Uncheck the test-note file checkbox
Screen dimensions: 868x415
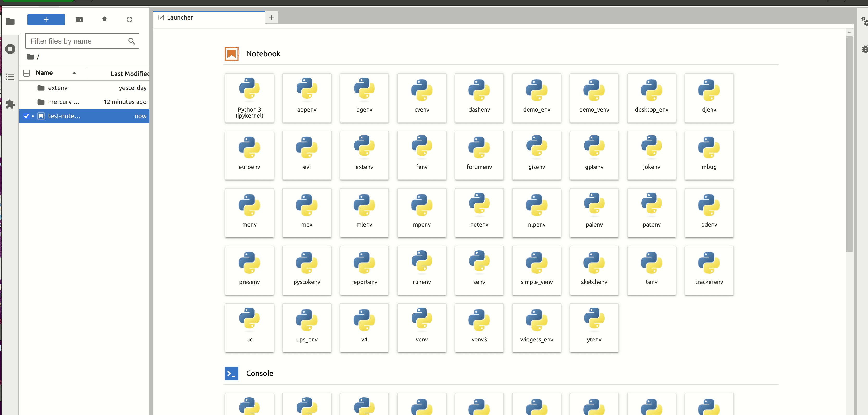pyautogui.click(x=27, y=116)
